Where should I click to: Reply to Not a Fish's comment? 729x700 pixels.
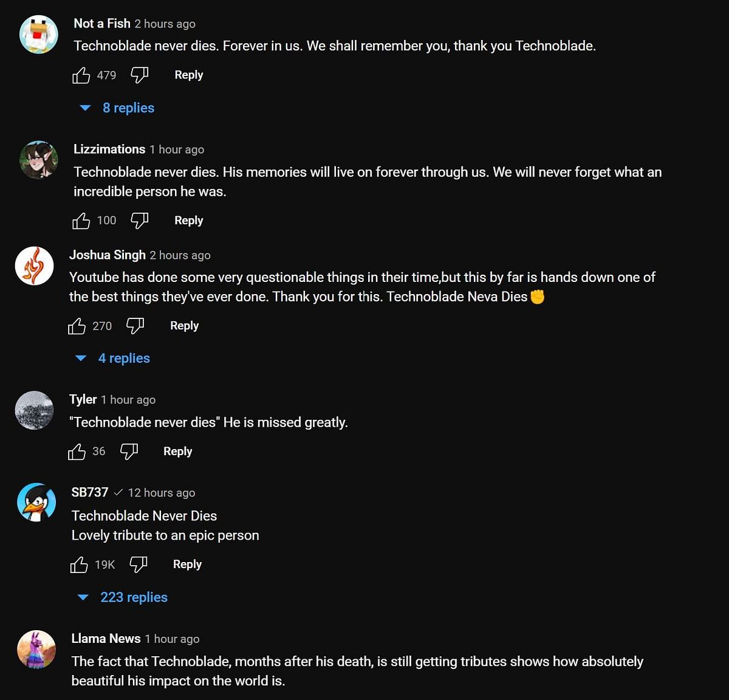188,75
